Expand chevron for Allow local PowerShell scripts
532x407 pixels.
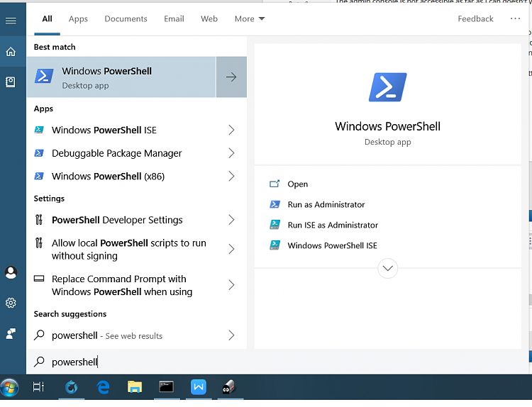click(231, 250)
